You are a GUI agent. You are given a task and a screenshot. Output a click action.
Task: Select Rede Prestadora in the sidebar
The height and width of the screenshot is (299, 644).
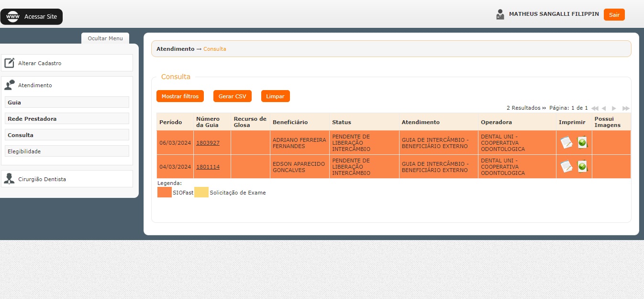pyautogui.click(x=67, y=118)
